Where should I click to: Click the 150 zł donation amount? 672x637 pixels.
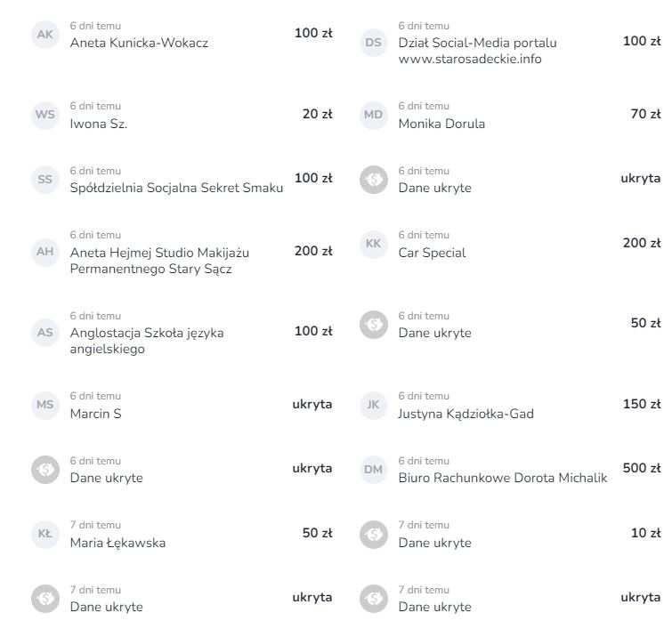tap(641, 404)
